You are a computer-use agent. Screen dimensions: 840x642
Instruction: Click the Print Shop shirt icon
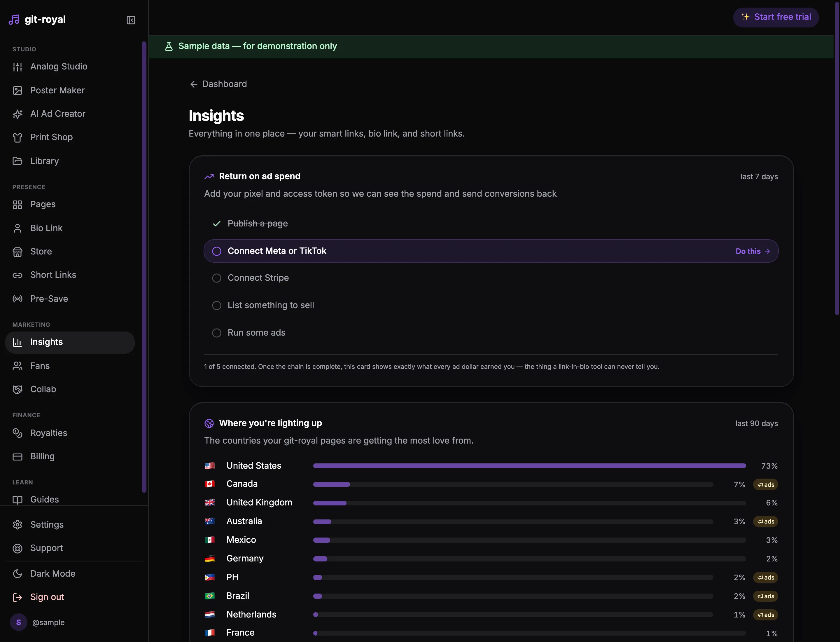pos(17,137)
